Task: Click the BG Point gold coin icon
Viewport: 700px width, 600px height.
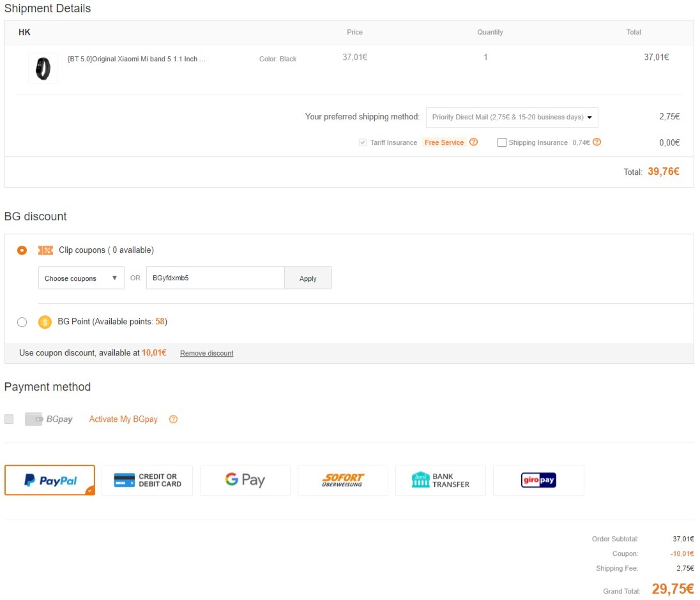Action: coord(45,322)
